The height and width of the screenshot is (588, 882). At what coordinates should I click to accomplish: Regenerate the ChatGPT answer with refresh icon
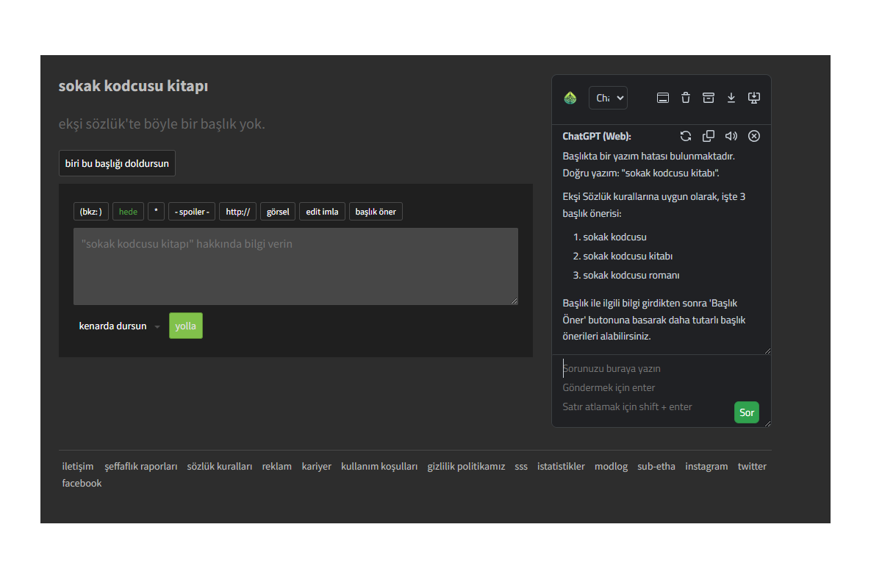point(686,136)
